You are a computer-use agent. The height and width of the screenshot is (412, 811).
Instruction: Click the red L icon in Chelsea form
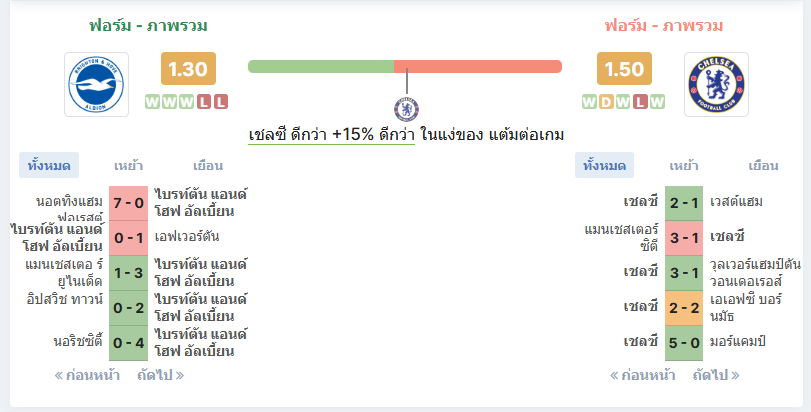[640, 102]
